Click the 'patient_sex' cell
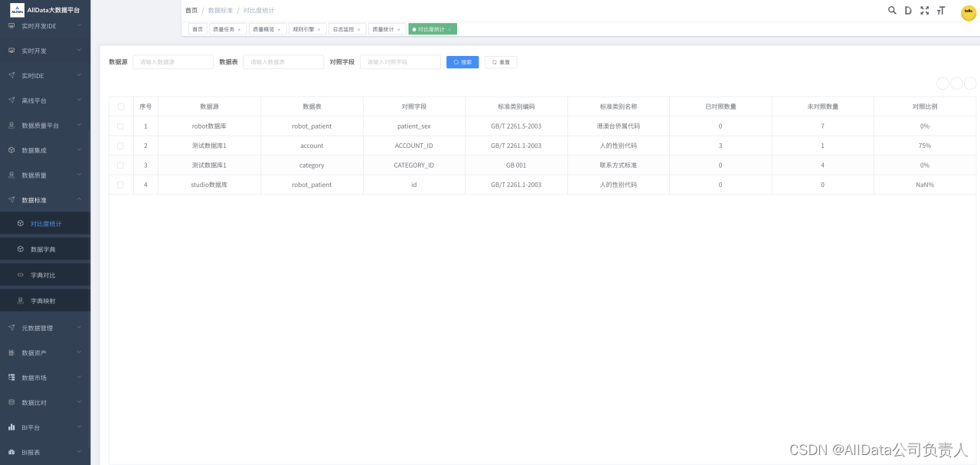The image size is (980, 465). click(414, 126)
